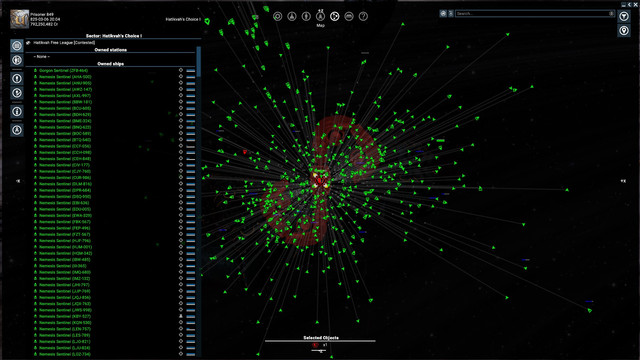Toggle the first small button left of the search box
The width and height of the screenshot is (640, 360).
click(x=443, y=13)
